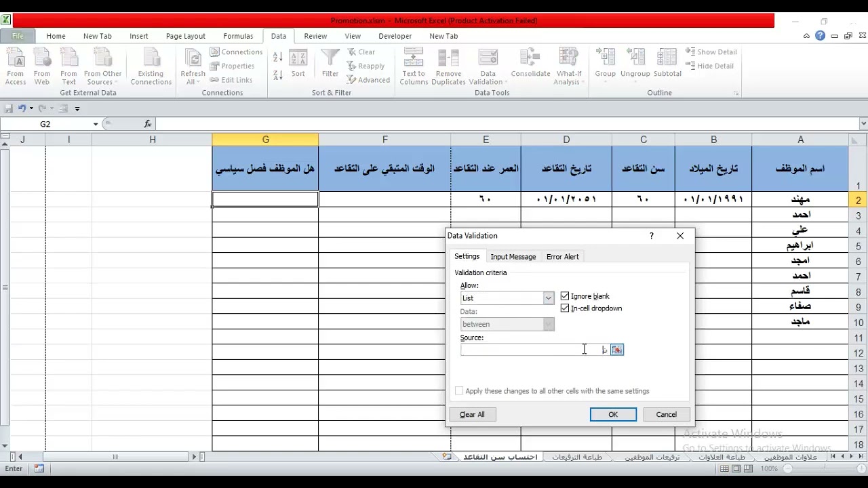The width and height of the screenshot is (868, 488).
Task: Click Remove Duplicates
Action: (449, 66)
